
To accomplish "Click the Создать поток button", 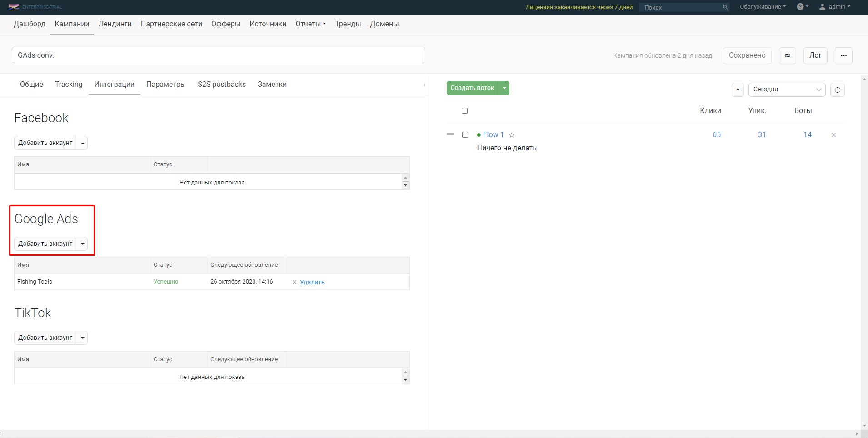I will click(x=472, y=88).
